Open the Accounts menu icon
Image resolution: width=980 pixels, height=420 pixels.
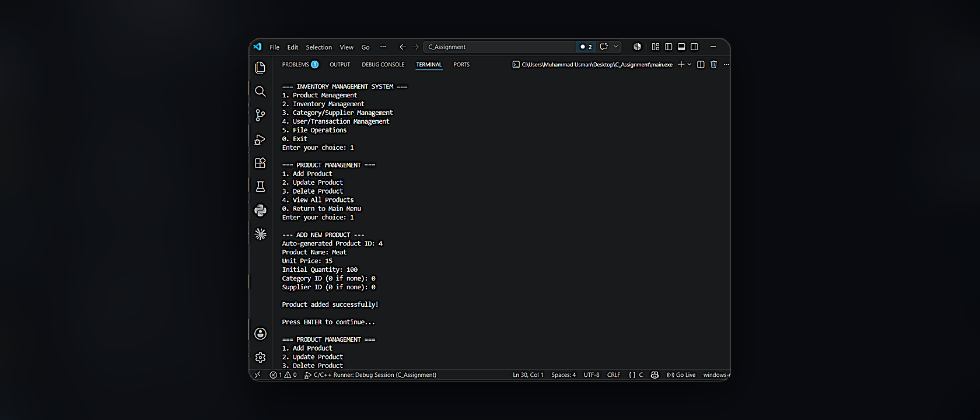tap(260, 334)
